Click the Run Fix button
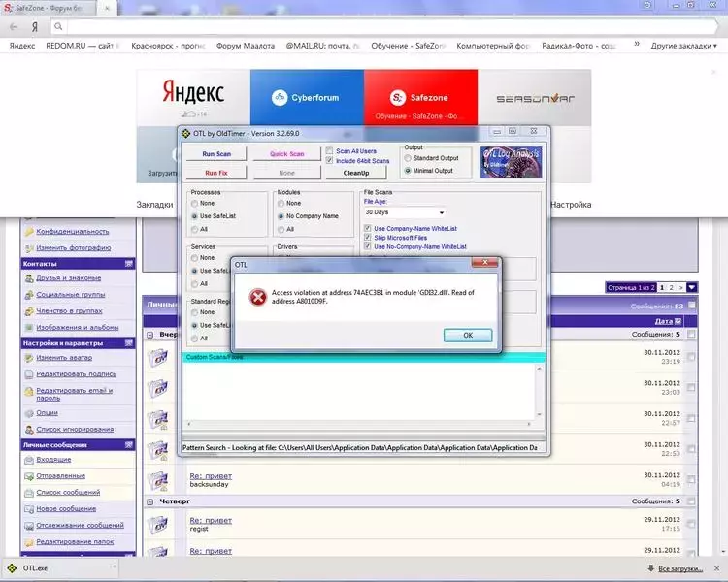The height and width of the screenshot is (582, 728). click(x=216, y=173)
